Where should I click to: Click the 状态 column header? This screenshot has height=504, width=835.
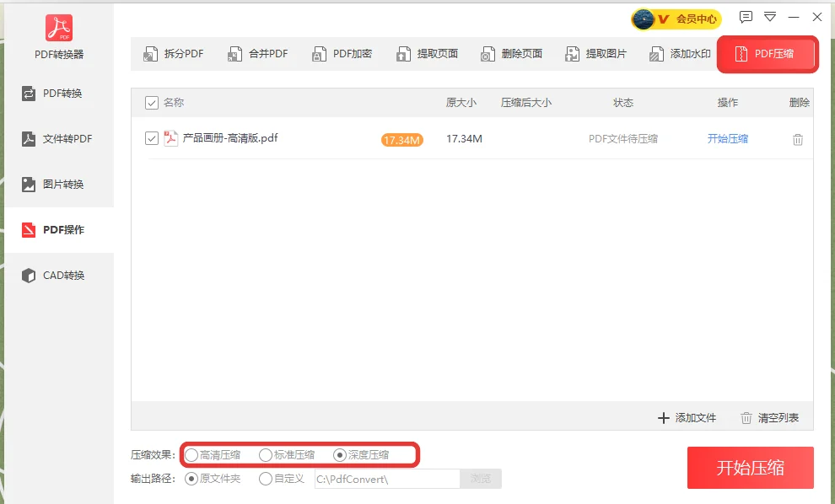pyautogui.click(x=623, y=103)
